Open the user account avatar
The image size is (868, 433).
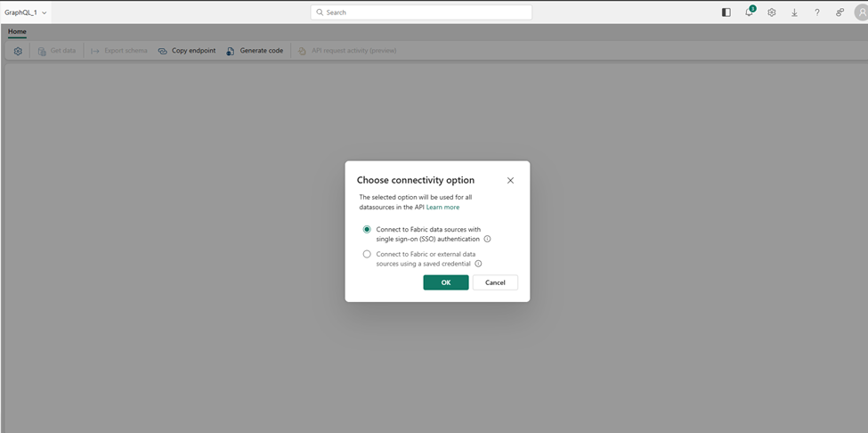[x=861, y=12]
